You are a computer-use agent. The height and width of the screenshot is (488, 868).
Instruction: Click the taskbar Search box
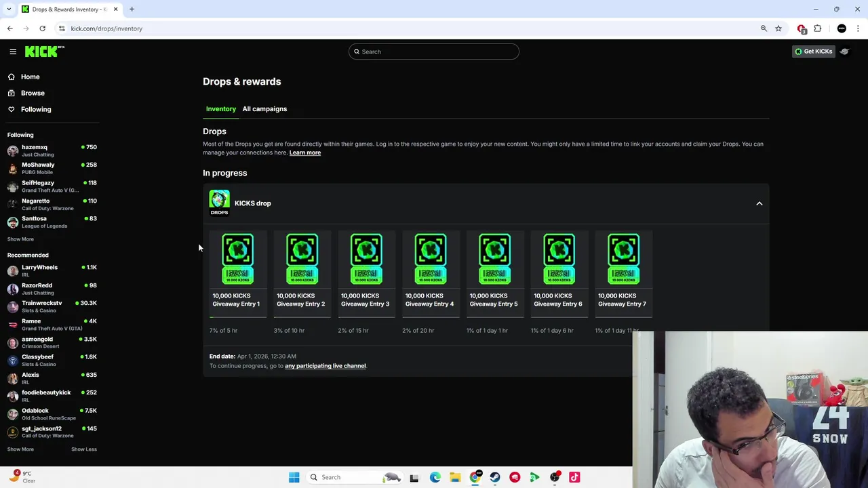[355, 477]
